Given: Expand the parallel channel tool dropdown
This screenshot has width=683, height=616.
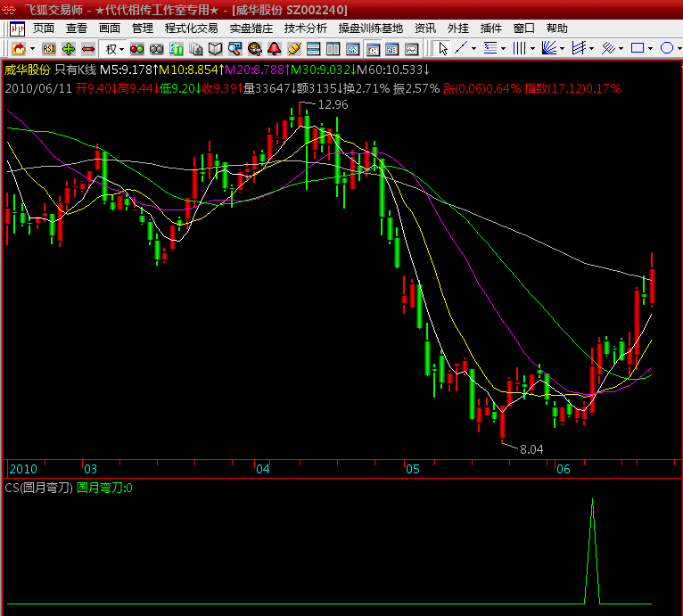Looking at the screenshot, I should point(591,48).
